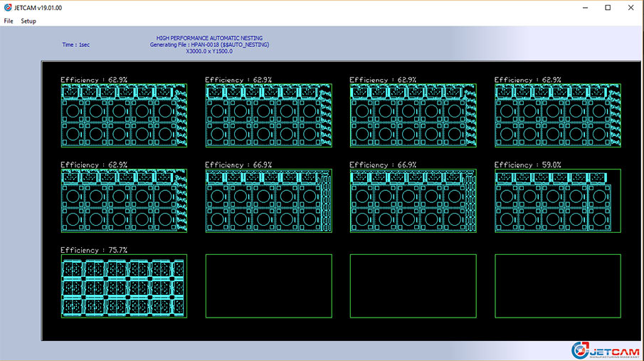Click the JETCAM logo in bottom corner
The width and height of the screenshot is (644, 361).
pos(606,351)
